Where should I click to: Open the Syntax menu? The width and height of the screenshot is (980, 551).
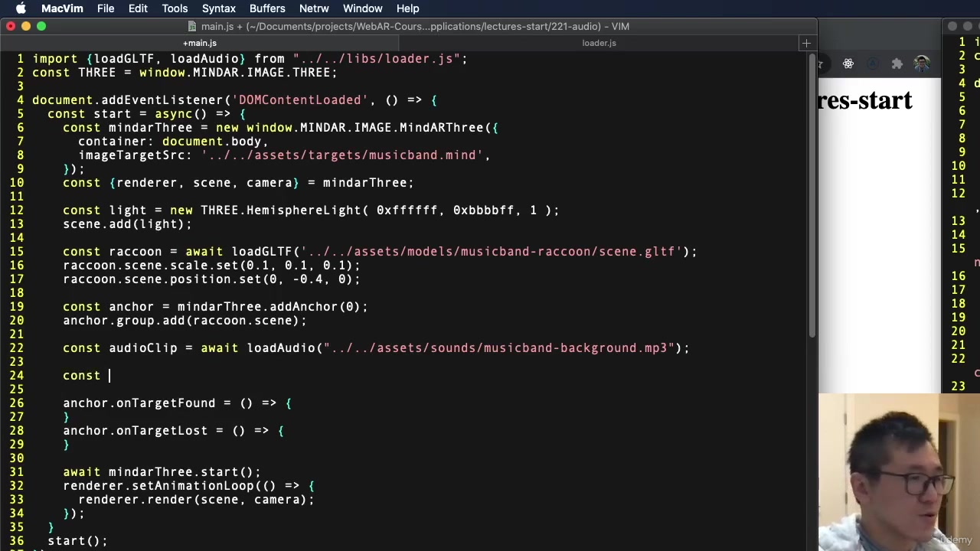218,8
